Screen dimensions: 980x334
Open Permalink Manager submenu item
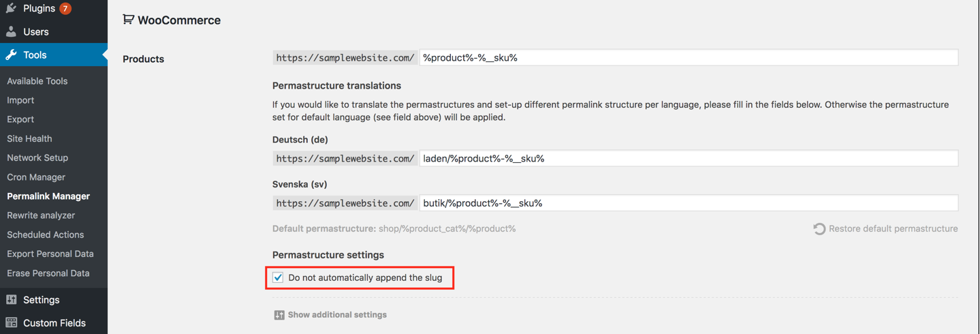pyautogui.click(x=48, y=196)
